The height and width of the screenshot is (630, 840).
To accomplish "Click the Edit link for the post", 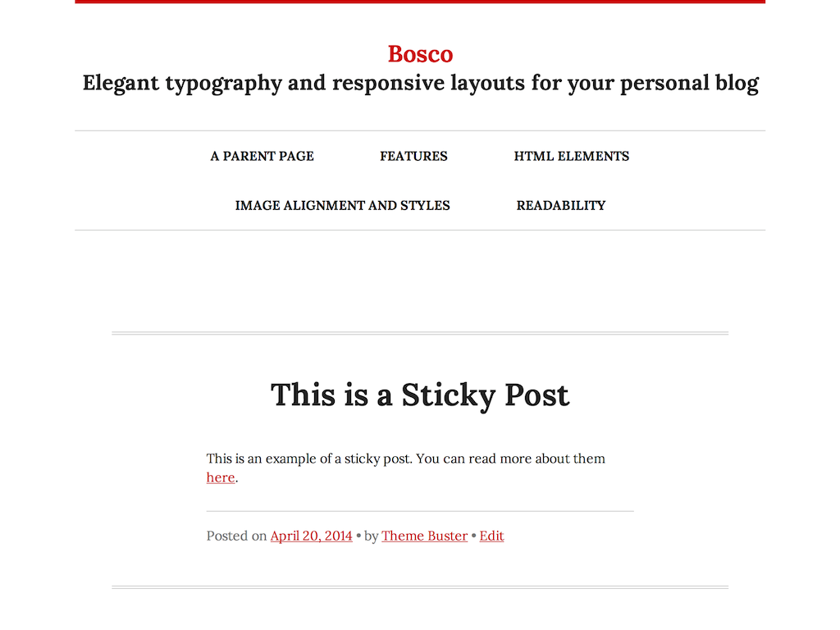I will pos(491,536).
